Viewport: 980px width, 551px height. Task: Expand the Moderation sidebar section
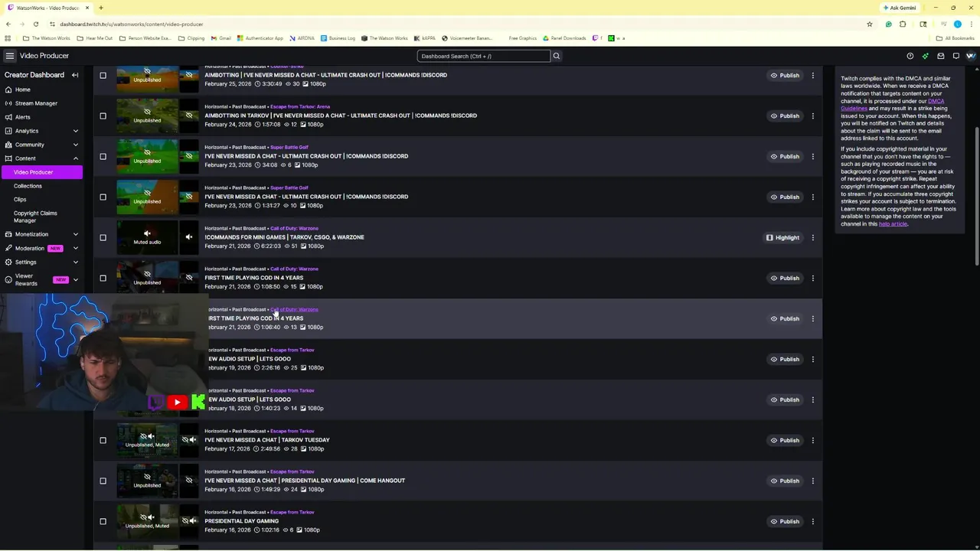[x=75, y=248]
